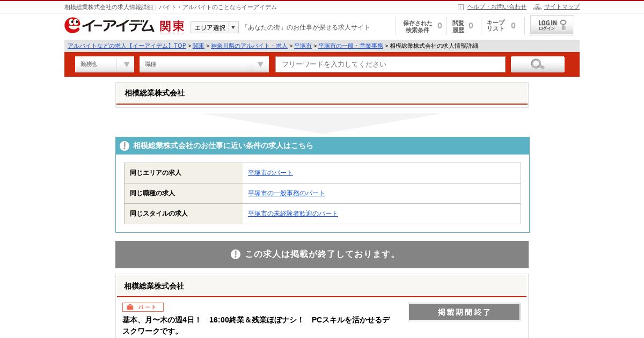Click the イーアイデム logo
The height and width of the screenshot is (338, 644).
109,26
